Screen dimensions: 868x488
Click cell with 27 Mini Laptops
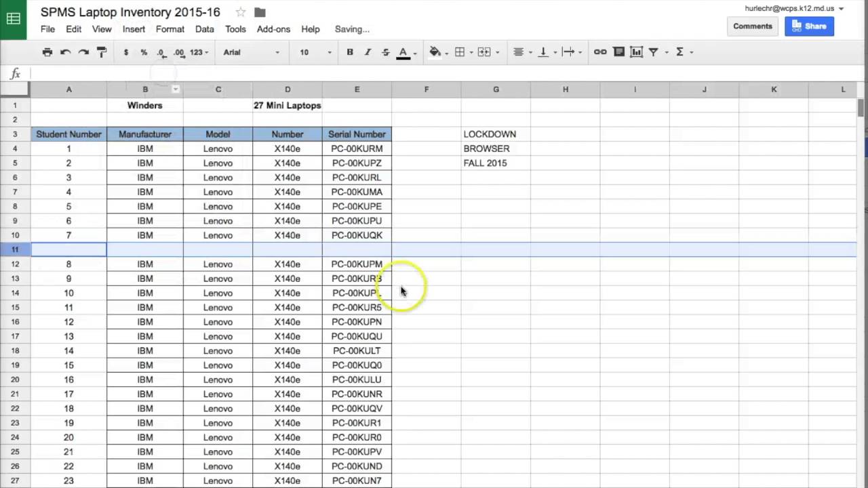click(x=288, y=106)
